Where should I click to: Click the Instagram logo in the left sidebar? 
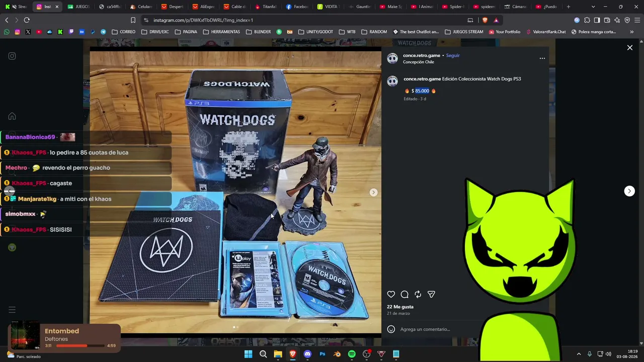click(x=12, y=56)
